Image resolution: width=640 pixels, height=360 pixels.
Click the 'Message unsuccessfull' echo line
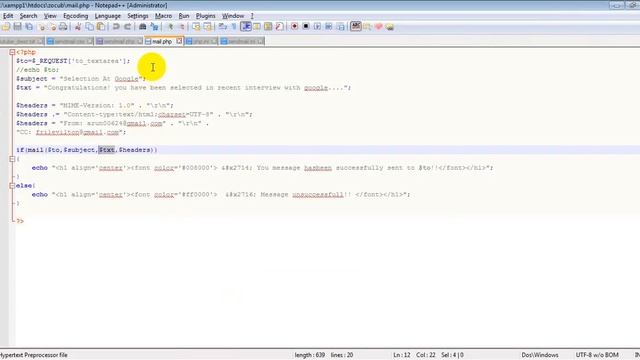pyautogui.click(x=221, y=195)
